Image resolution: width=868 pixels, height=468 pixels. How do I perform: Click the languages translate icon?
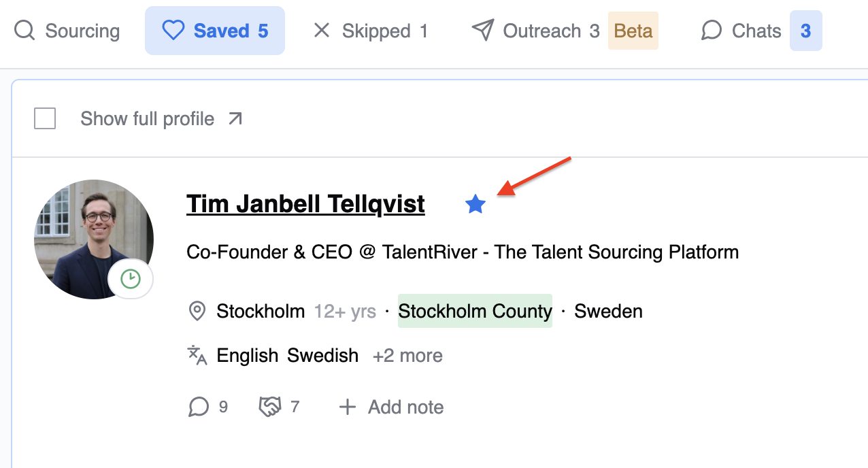pos(197,355)
